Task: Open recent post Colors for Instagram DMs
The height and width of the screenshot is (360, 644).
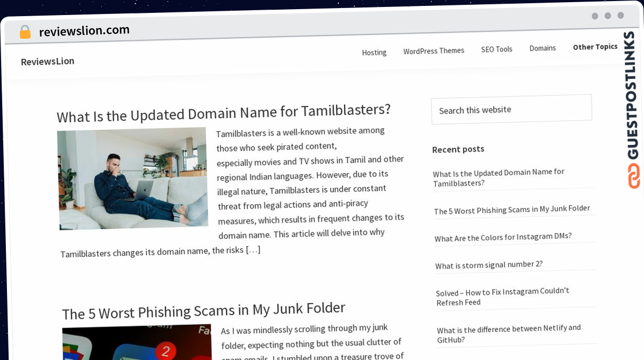Action: tap(503, 237)
